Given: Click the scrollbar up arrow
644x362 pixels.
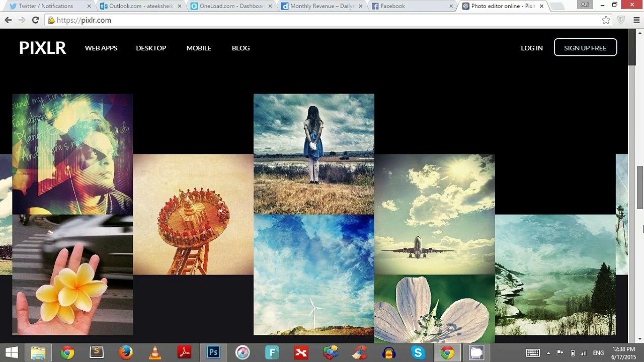Looking at the screenshot, I should tap(639, 33).
